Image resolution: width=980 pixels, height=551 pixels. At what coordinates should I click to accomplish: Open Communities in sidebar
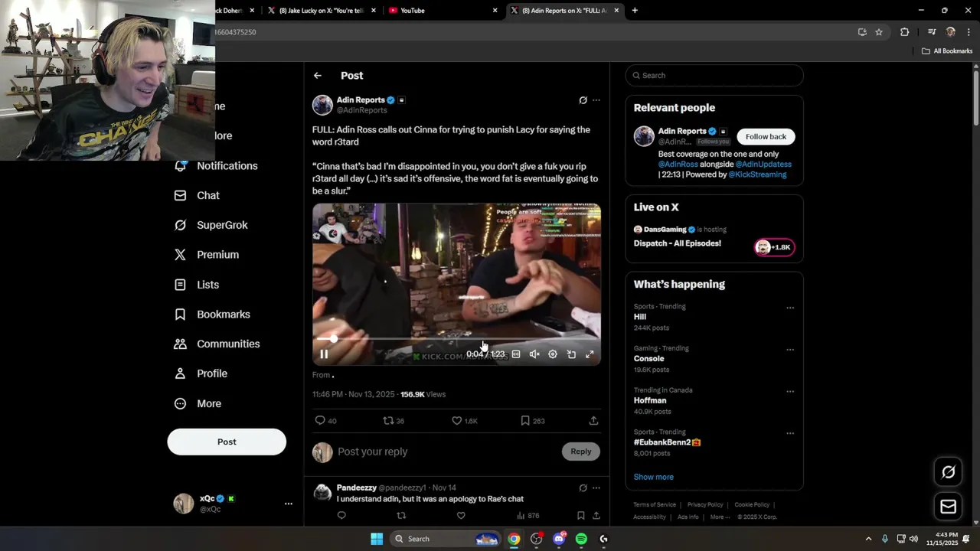[x=217, y=344]
